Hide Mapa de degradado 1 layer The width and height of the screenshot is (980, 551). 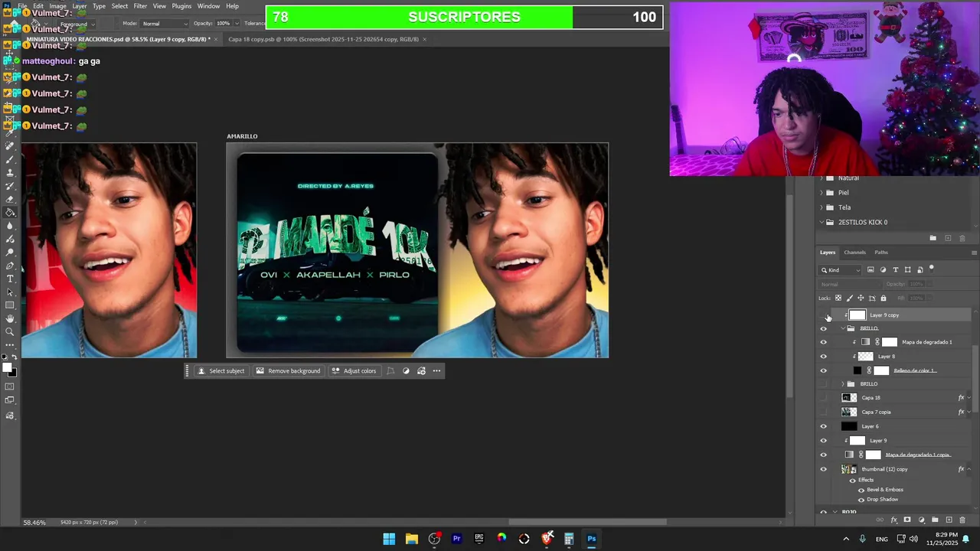click(824, 343)
